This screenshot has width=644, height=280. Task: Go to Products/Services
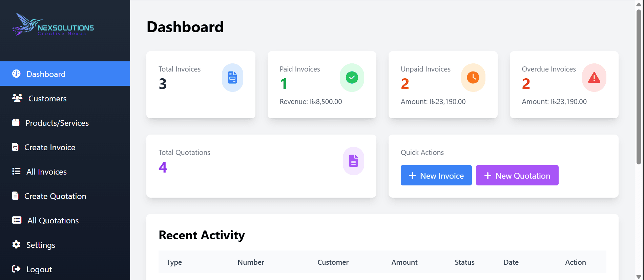pyautogui.click(x=65, y=122)
